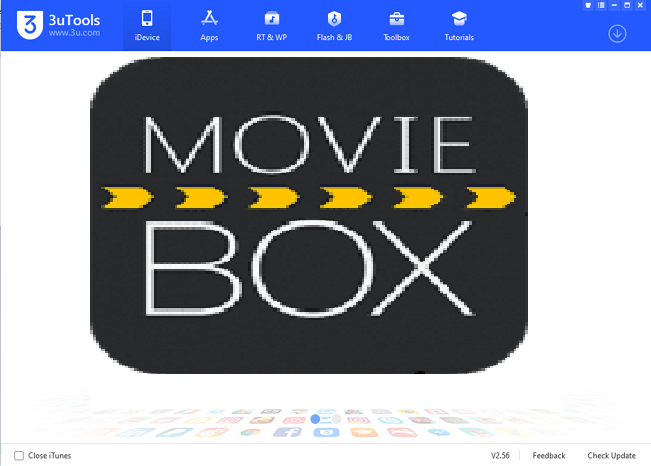Click the 3uTools shield logo
This screenshot has height=466, width=651.
pos(29,25)
